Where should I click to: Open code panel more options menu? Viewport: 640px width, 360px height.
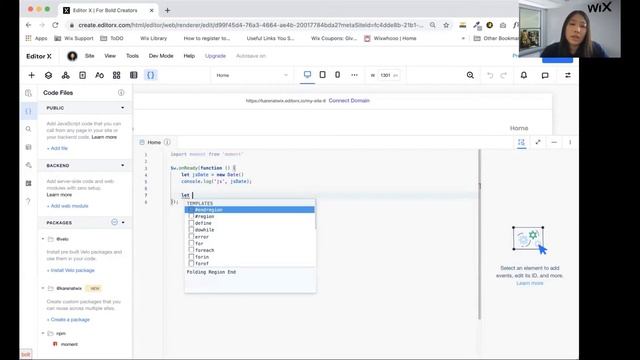point(570,142)
